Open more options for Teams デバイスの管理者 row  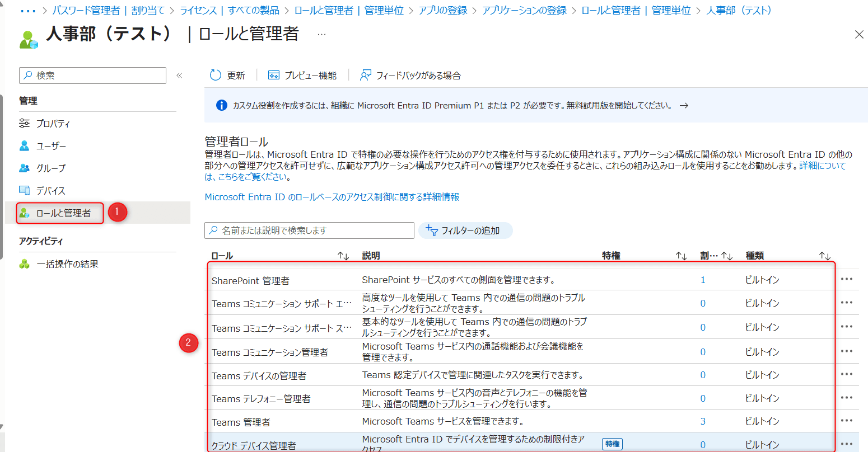click(x=847, y=374)
